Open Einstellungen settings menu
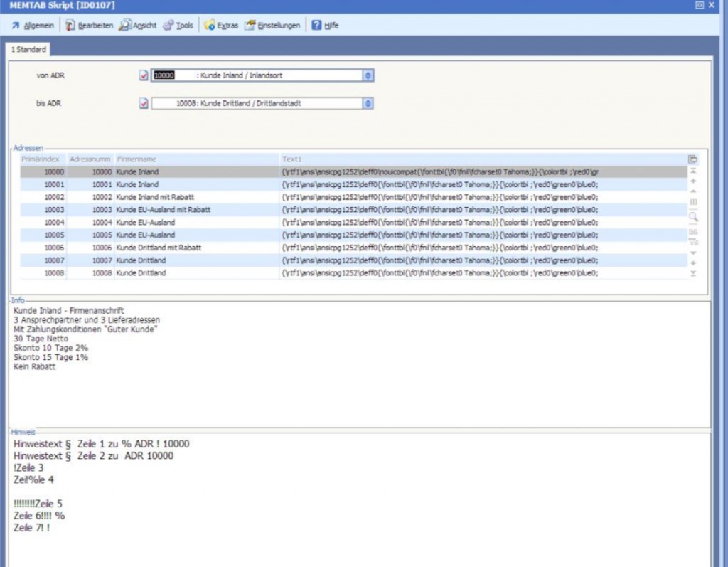 [x=273, y=26]
